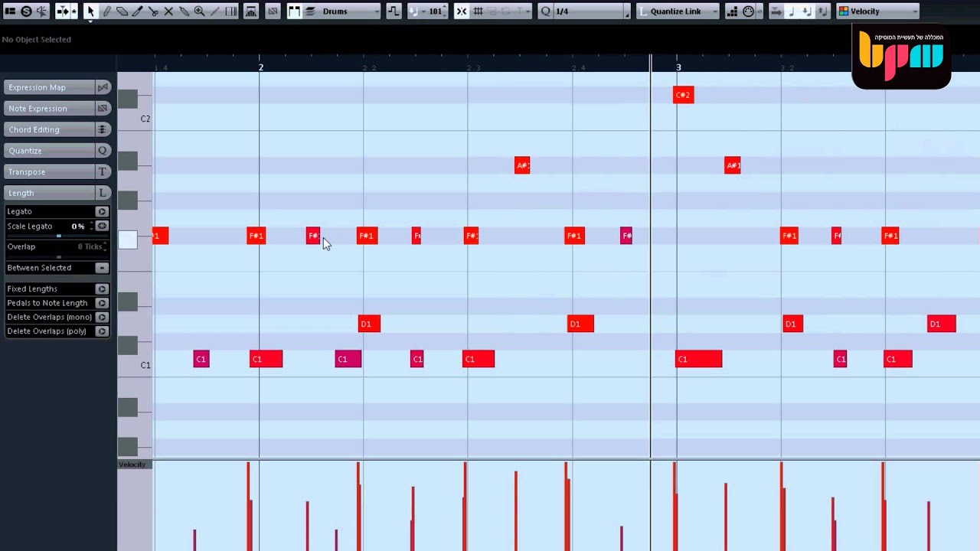980x551 pixels.
Task: Toggle Snap on/off icon
Action: tap(462, 11)
